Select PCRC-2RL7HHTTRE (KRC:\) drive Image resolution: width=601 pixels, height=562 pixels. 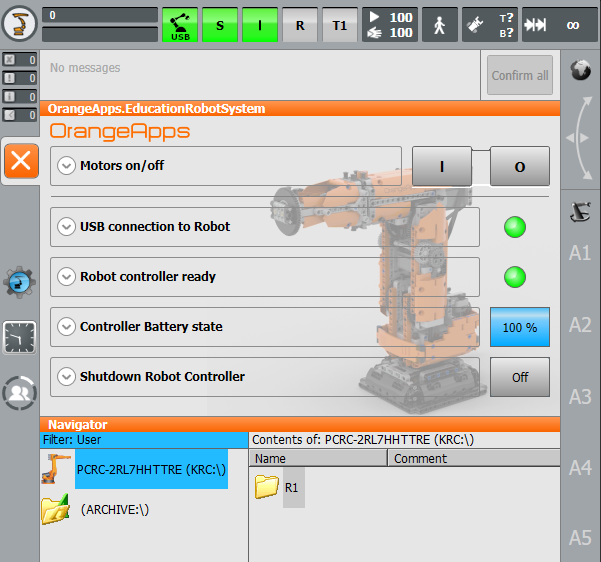pyautogui.click(x=151, y=469)
